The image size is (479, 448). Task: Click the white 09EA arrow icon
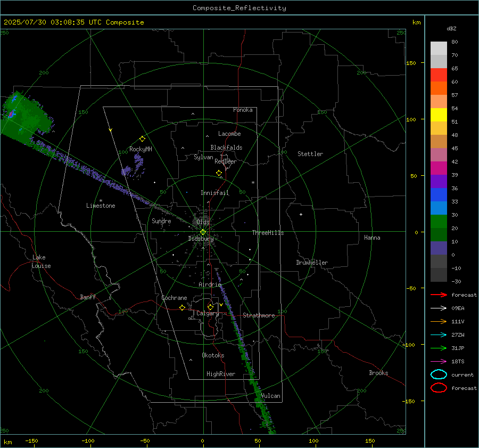[439, 308]
